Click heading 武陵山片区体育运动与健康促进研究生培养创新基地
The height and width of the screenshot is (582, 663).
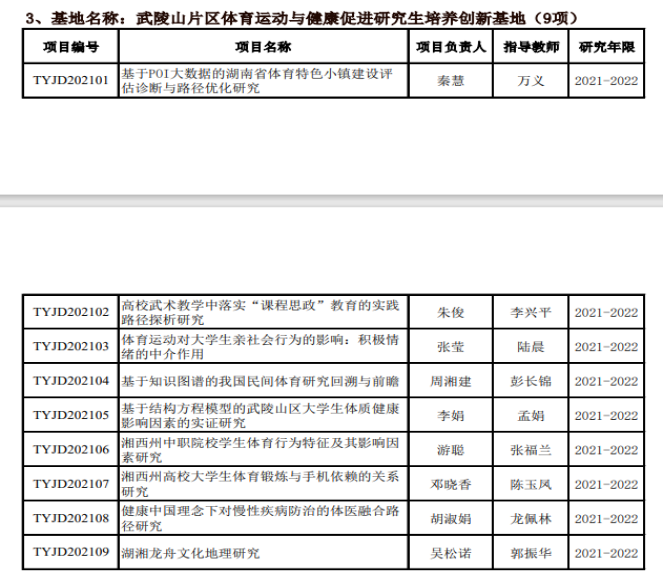pos(331,19)
